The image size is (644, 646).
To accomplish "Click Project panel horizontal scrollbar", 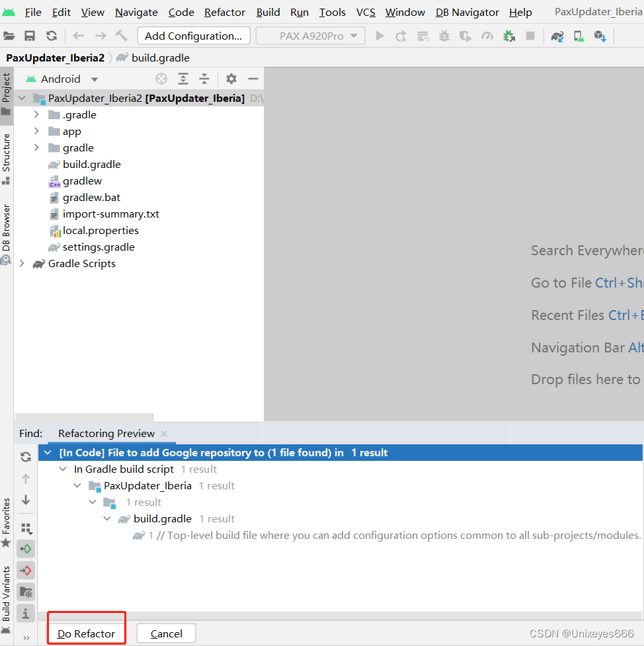I will click(84, 417).
